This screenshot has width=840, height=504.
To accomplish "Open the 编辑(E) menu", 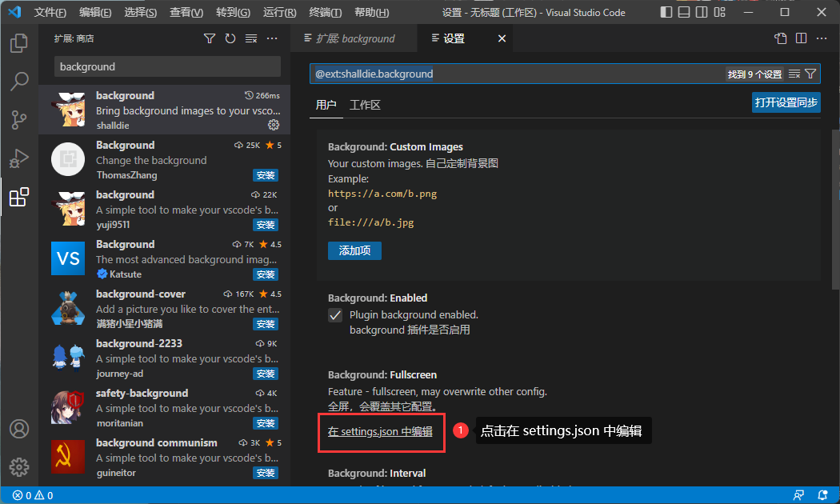I will (95, 12).
